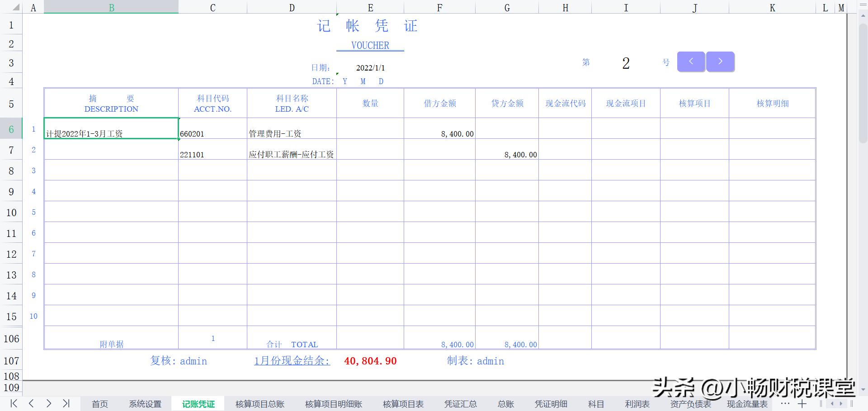Image resolution: width=868 pixels, height=411 pixels.
Task: Switch to the 凭证汇总 tab
Action: [460, 404]
